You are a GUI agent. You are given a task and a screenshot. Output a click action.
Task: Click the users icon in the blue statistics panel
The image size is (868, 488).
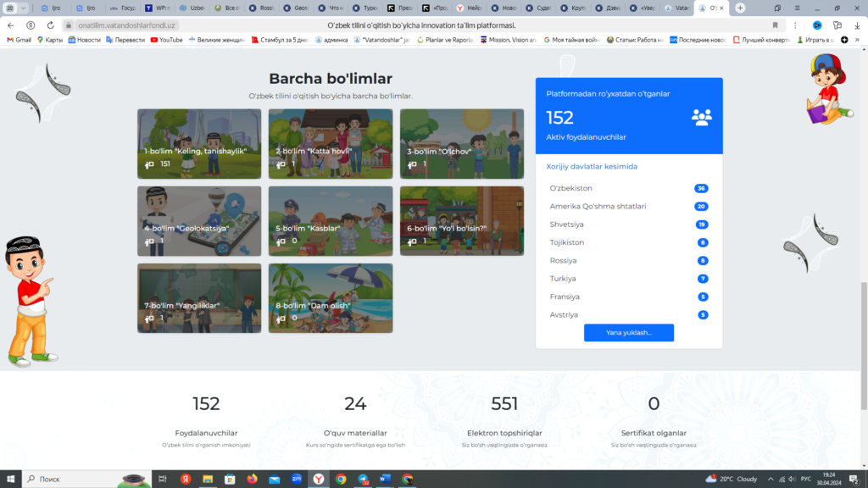(702, 117)
